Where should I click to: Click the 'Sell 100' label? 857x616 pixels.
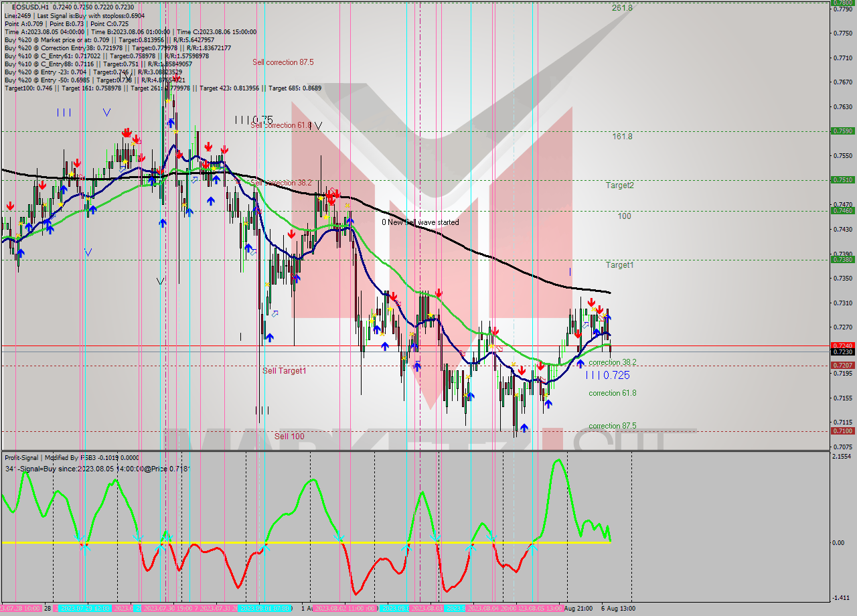click(x=289, y=436)
